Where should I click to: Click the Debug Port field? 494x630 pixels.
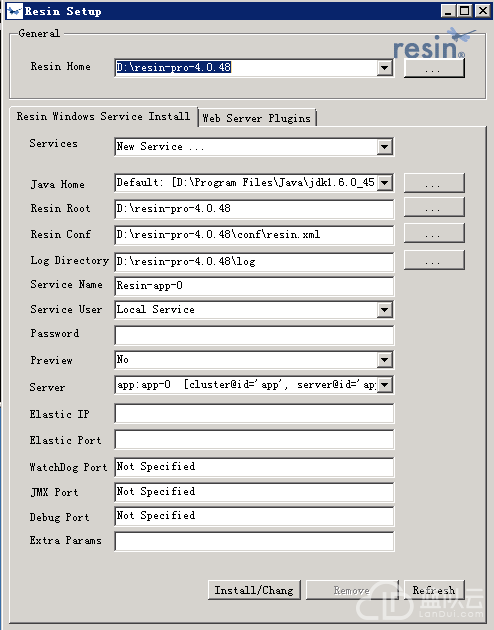[254, 516]
